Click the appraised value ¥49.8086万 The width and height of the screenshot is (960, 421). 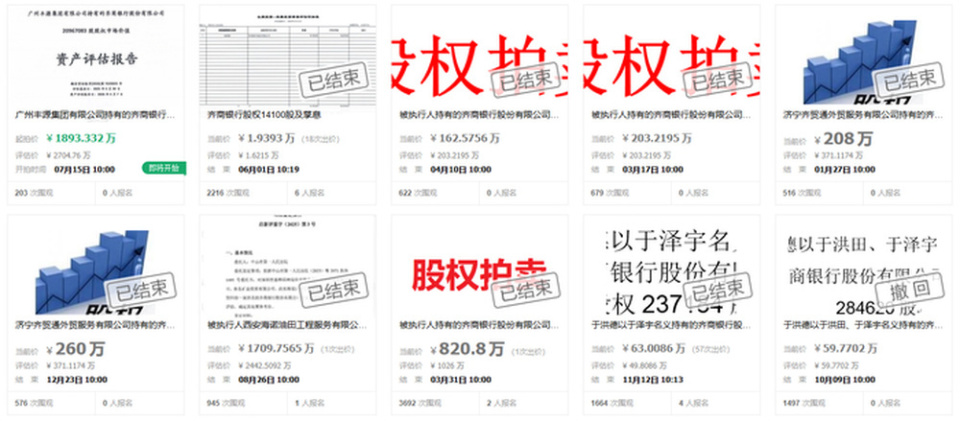(647, 365)
